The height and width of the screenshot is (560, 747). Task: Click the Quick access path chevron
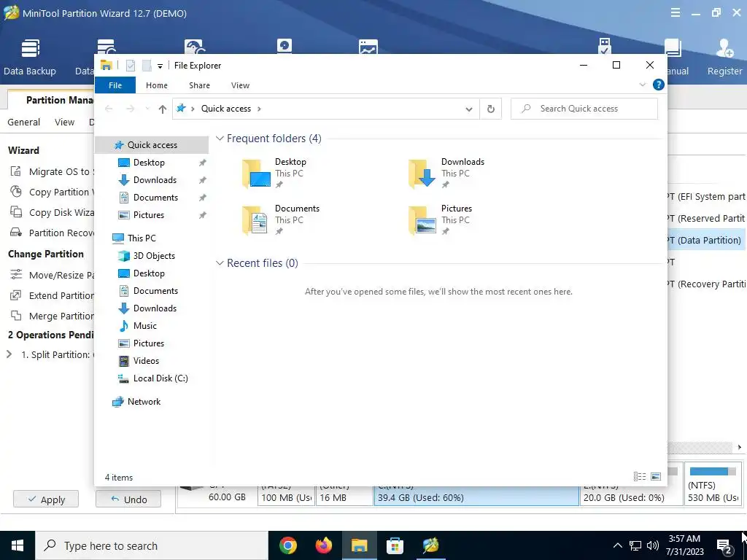[x=259, y=109]
